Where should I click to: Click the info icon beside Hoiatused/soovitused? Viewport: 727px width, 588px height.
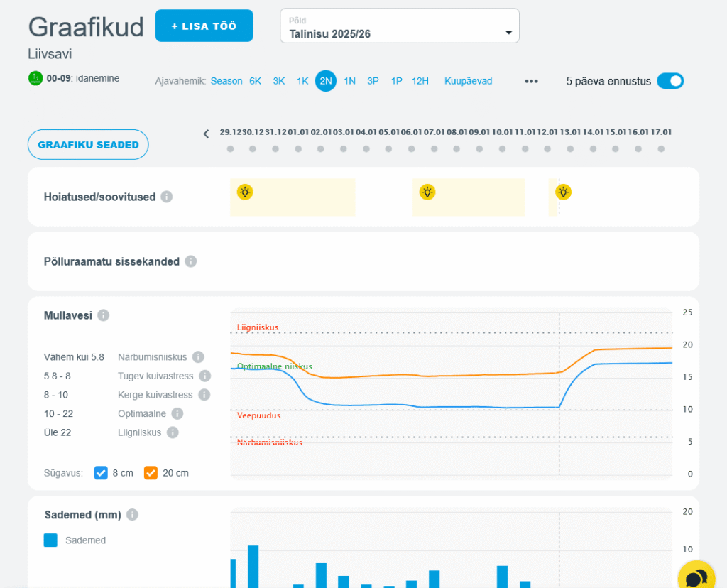point(167,197)
